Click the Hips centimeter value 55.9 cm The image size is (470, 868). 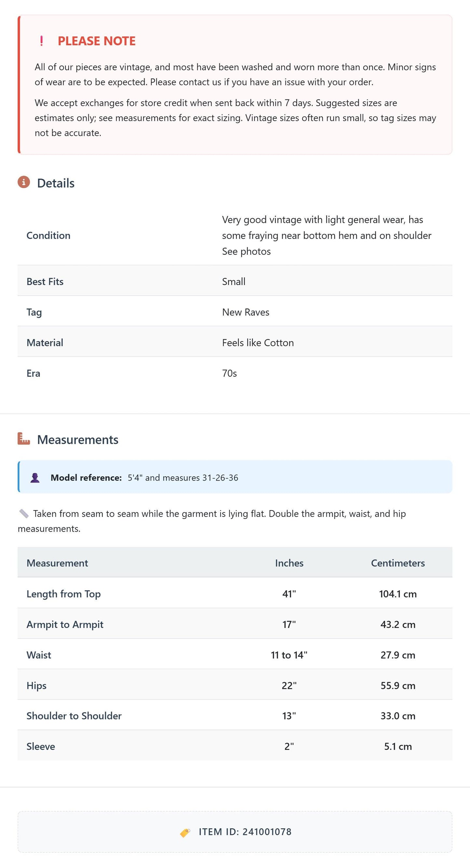pos(398,685)
